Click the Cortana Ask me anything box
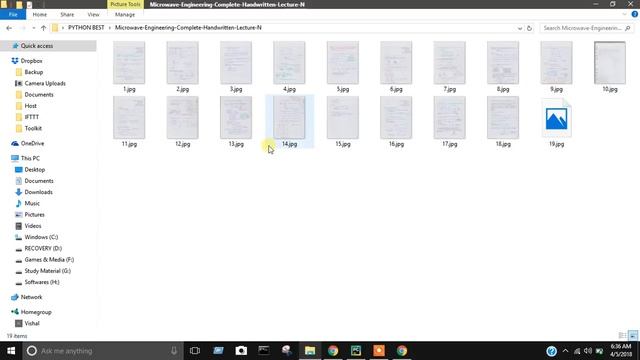The image size is (640, 360). pyautogui.click(x=102, y=351)
